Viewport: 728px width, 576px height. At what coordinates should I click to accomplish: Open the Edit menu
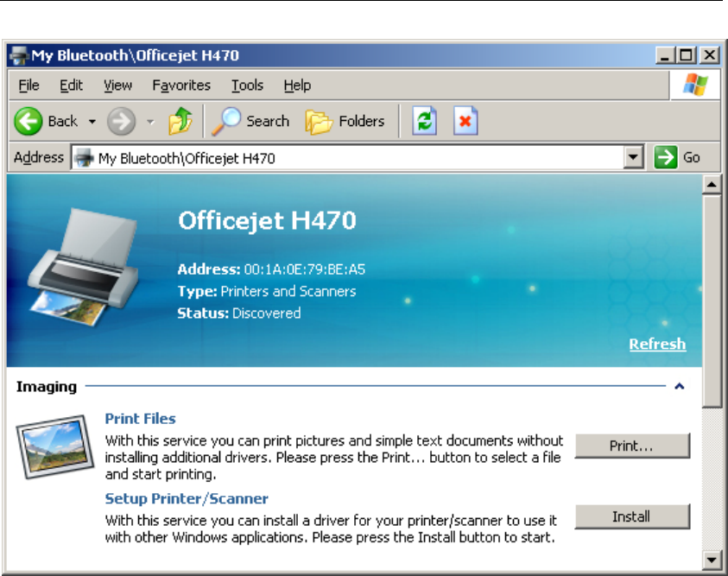(71, 85)
